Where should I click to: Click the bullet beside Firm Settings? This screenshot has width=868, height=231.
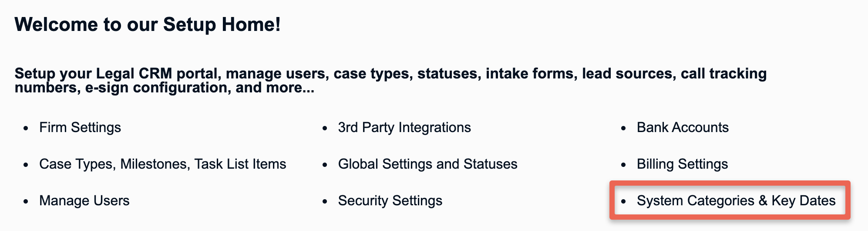(26, 129)
